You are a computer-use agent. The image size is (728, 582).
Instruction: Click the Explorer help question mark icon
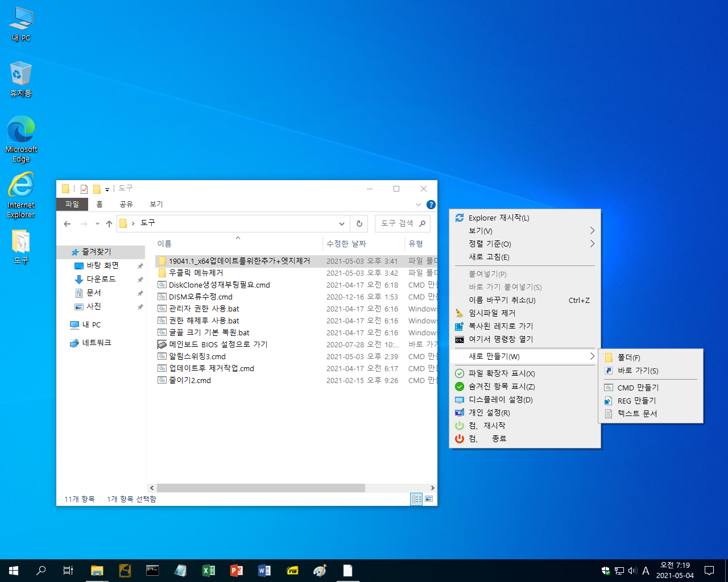[431, 205]
